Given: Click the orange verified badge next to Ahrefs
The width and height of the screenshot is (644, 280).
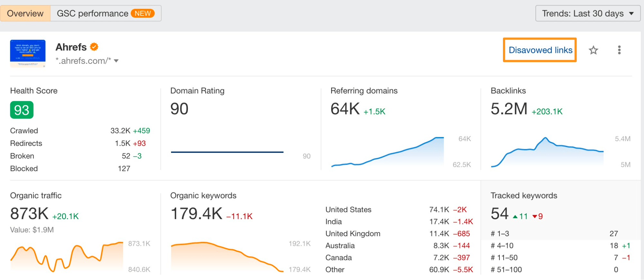Looking at the screenshot, I should pos(94,47).
